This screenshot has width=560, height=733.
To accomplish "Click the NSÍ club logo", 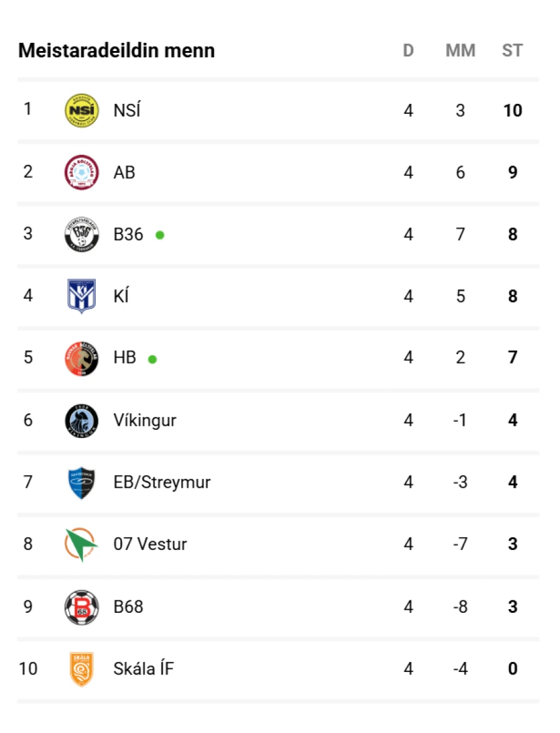I will click(x=82, y=110).
